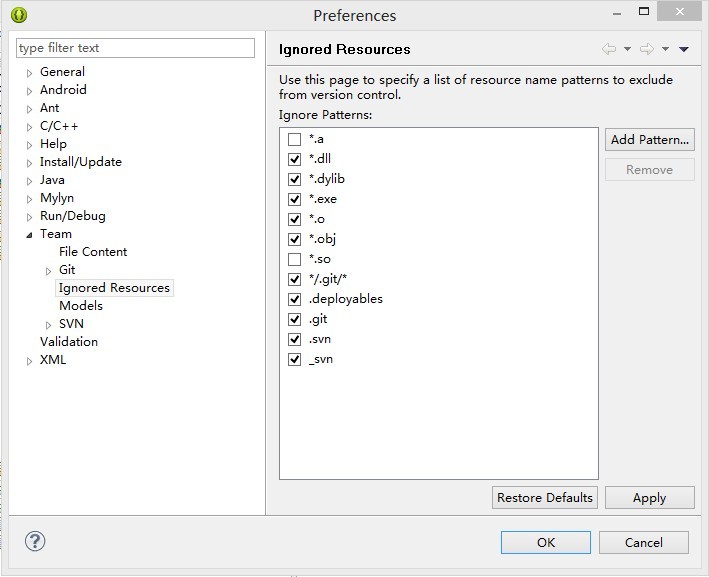
Task: Select the Ignored Resources tree item
Action: point(114,288)
